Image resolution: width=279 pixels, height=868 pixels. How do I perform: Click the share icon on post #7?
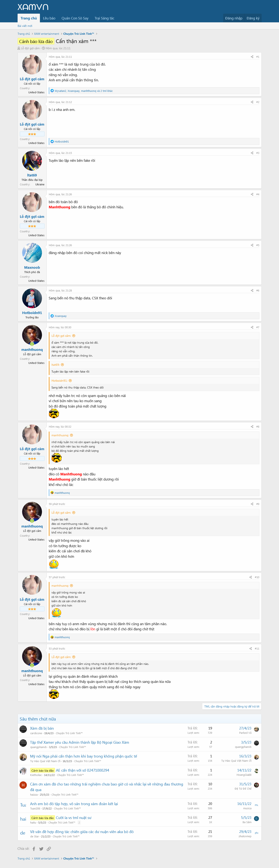(252, 327)
